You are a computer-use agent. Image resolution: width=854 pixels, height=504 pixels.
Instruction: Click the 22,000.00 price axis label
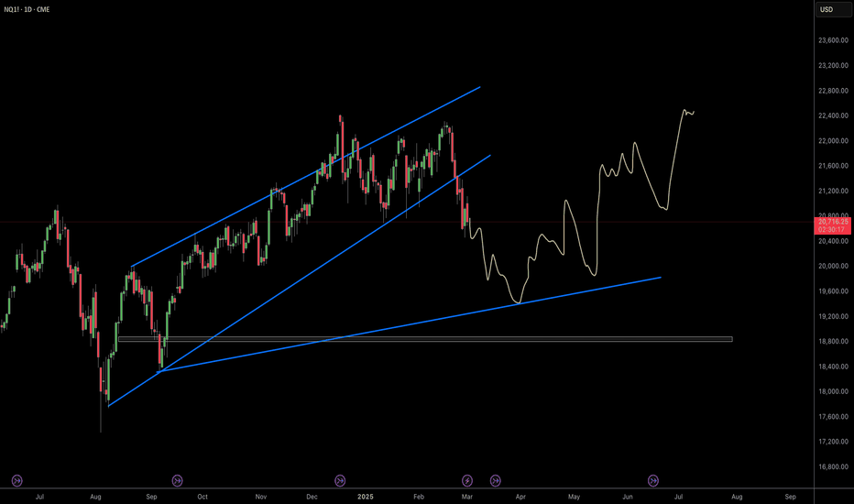point(833,140)
